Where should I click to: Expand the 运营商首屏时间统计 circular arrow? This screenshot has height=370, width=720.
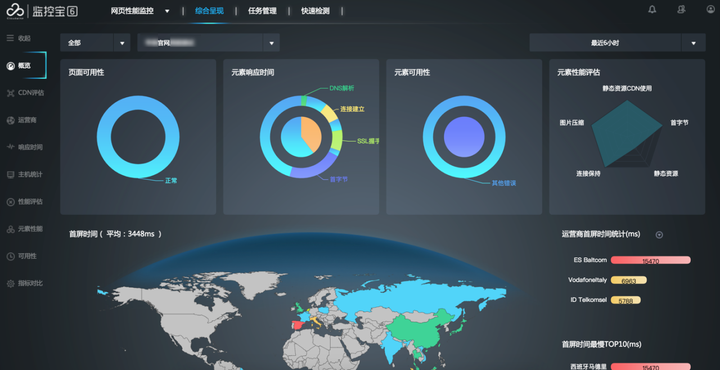pos(659,235)
